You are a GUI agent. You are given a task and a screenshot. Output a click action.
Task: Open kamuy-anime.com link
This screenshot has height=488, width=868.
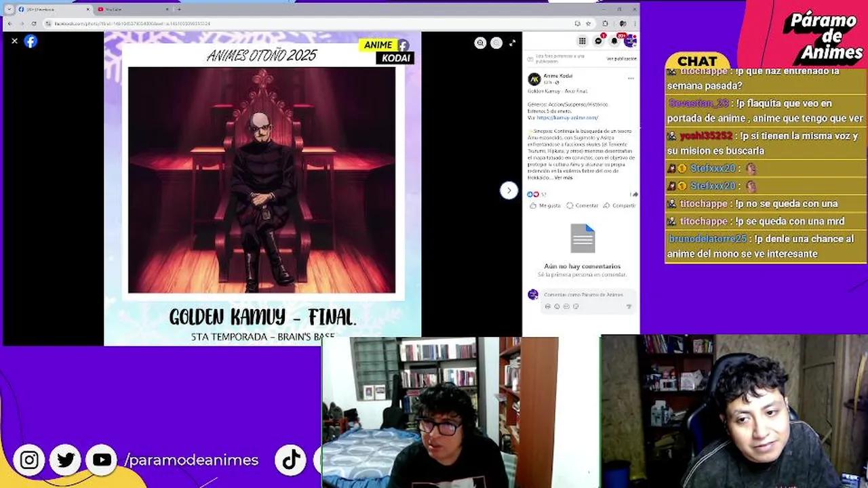pos(567,118)
